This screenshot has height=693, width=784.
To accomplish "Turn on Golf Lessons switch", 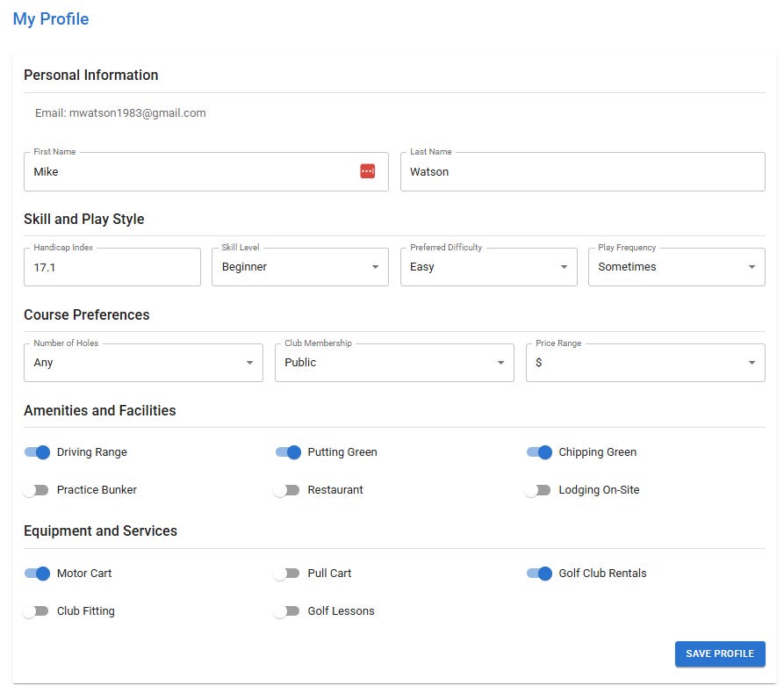I will click(x=287, y=611).
